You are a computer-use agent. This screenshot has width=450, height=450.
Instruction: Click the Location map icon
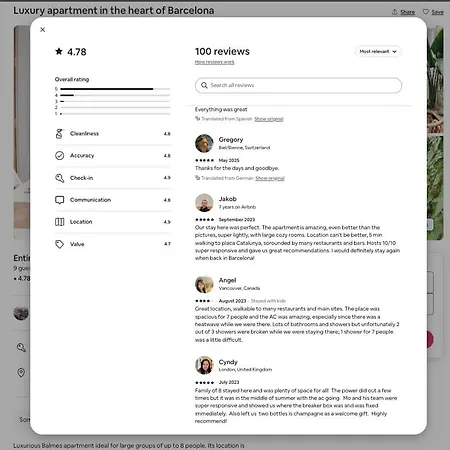(x=60, y=222)
